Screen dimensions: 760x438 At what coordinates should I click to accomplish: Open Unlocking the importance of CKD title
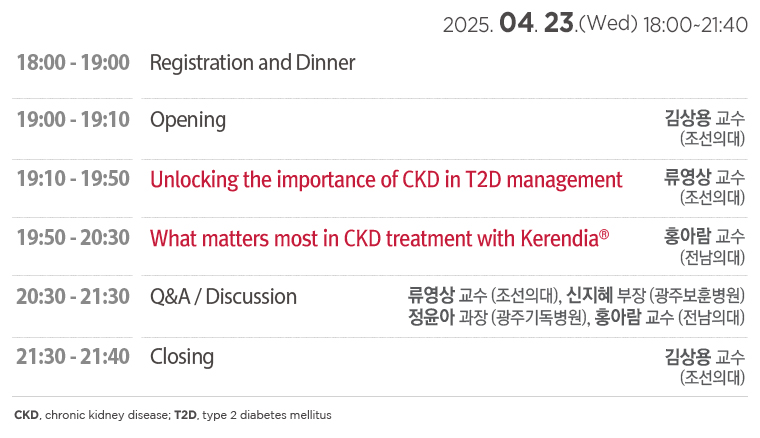point(386,180)
